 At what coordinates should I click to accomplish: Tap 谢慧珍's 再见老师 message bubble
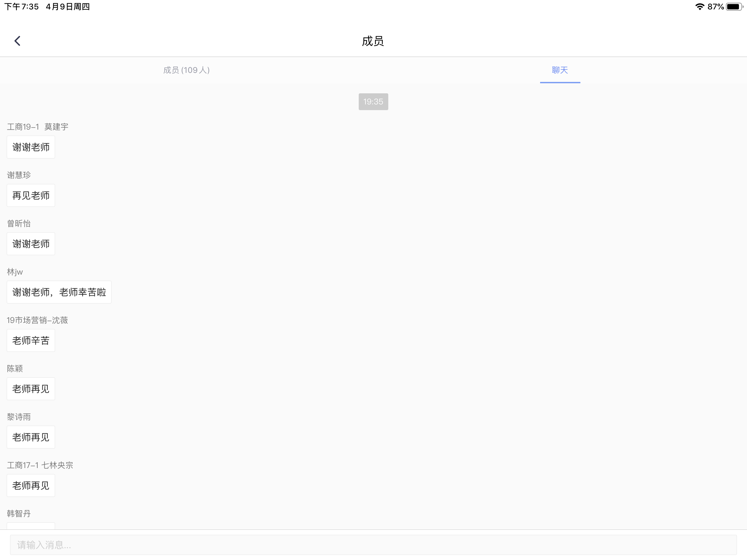(31, 195)
